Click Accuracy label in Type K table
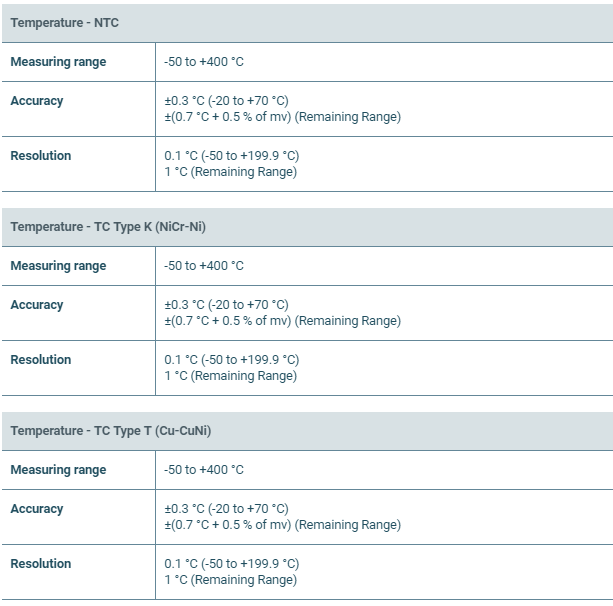Screen dimensions: 613x606 point(37,305)
